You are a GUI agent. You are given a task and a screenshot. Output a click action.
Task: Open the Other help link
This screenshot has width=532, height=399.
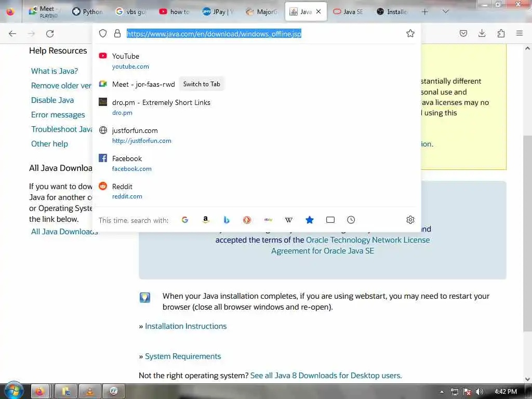click(49, 144)
